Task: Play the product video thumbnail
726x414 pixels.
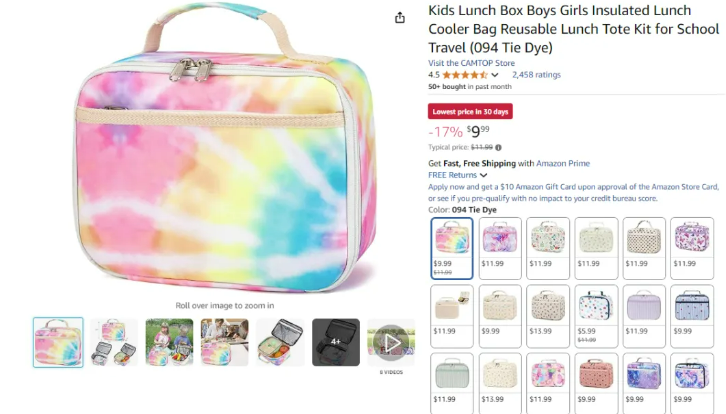Action: [x=391, y=343]
